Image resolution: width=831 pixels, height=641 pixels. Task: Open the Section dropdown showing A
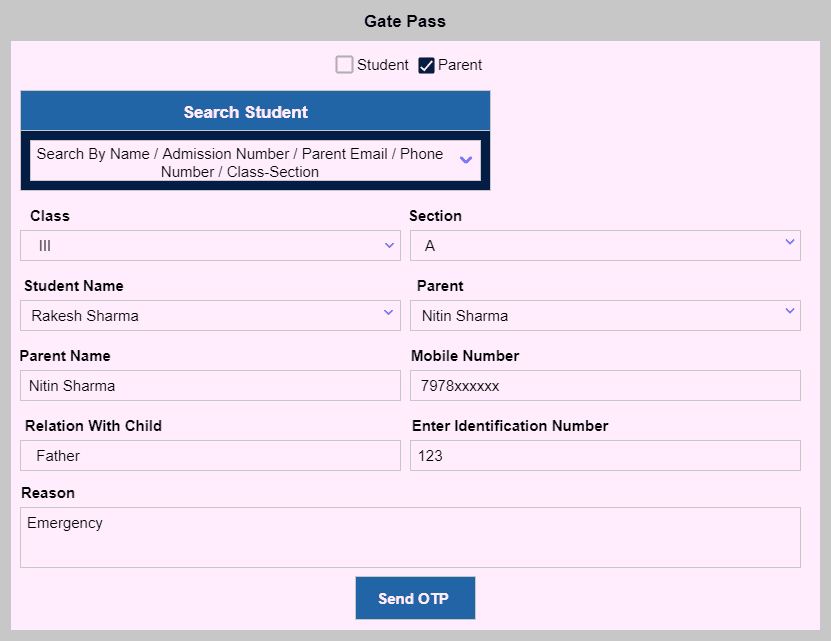tap(605, 245)
